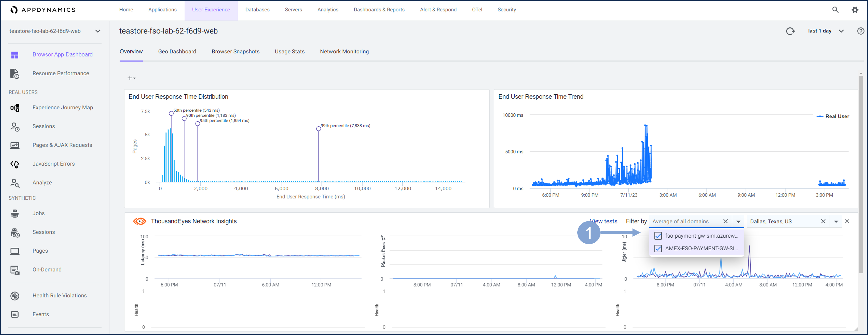This screenshot has width=868, height=335.
Task: Clear the Average of all domains filter
Action: click(x=725, y=221)
